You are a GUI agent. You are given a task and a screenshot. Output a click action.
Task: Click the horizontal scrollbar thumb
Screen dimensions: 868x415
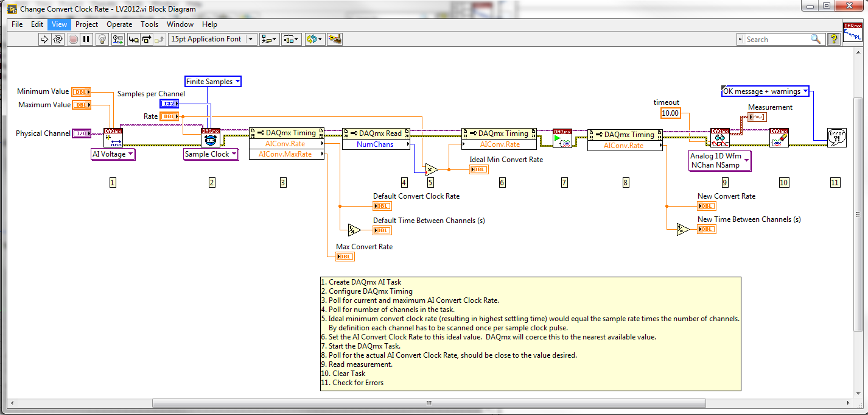429,403
